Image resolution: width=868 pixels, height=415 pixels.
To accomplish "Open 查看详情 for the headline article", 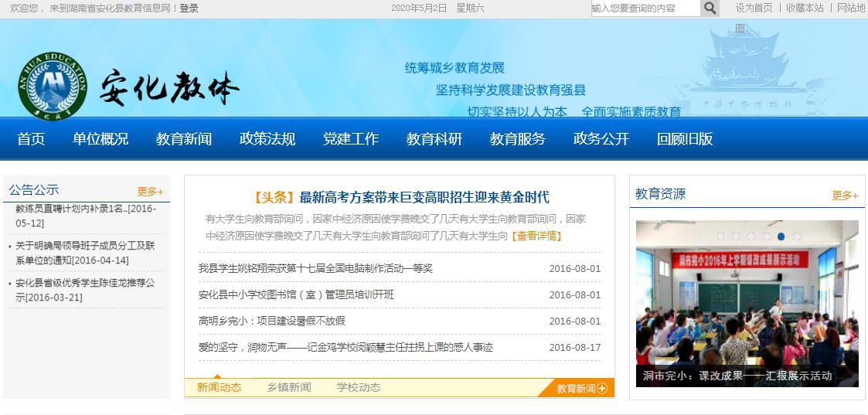I will point(536,236).
